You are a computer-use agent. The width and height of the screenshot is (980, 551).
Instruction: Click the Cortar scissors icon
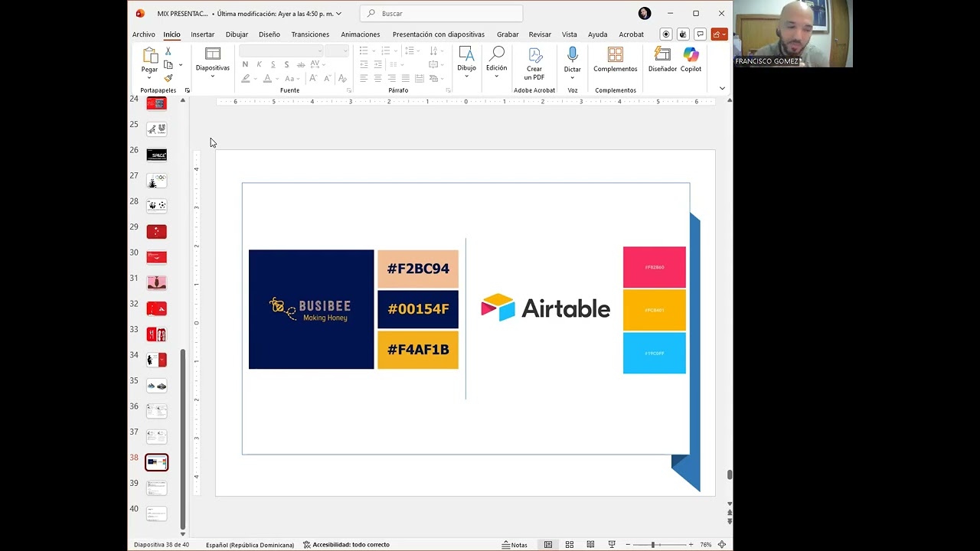point(168,51)
